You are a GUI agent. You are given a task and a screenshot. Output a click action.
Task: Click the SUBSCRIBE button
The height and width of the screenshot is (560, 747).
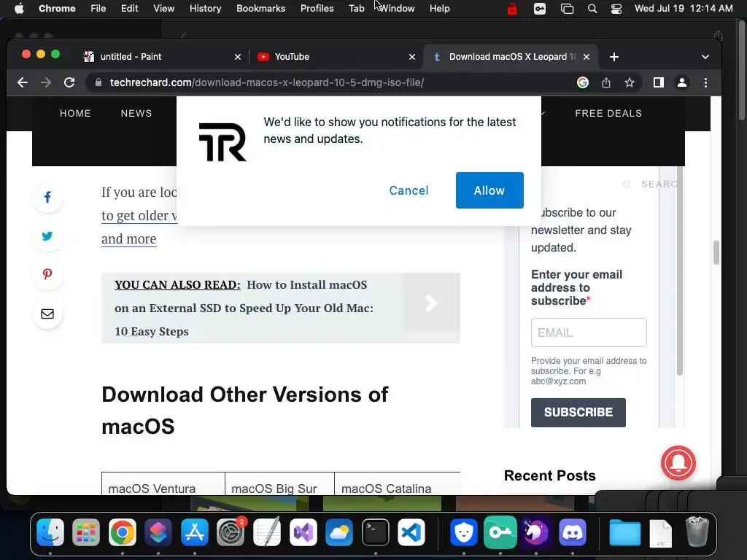[x=578, y=413]
